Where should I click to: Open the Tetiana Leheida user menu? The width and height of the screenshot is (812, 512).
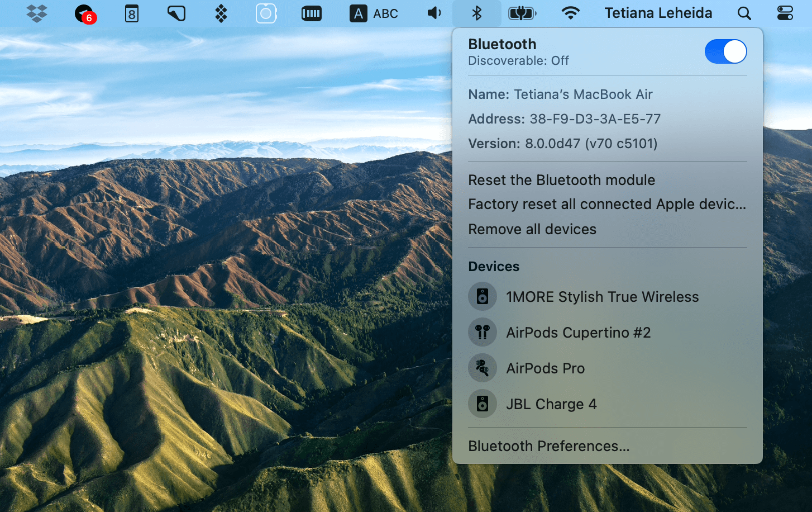pyautogui.click(x=658, y=13)
